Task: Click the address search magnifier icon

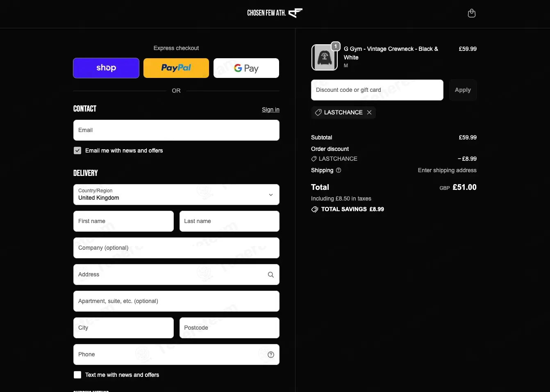Action: click(271, 275)
